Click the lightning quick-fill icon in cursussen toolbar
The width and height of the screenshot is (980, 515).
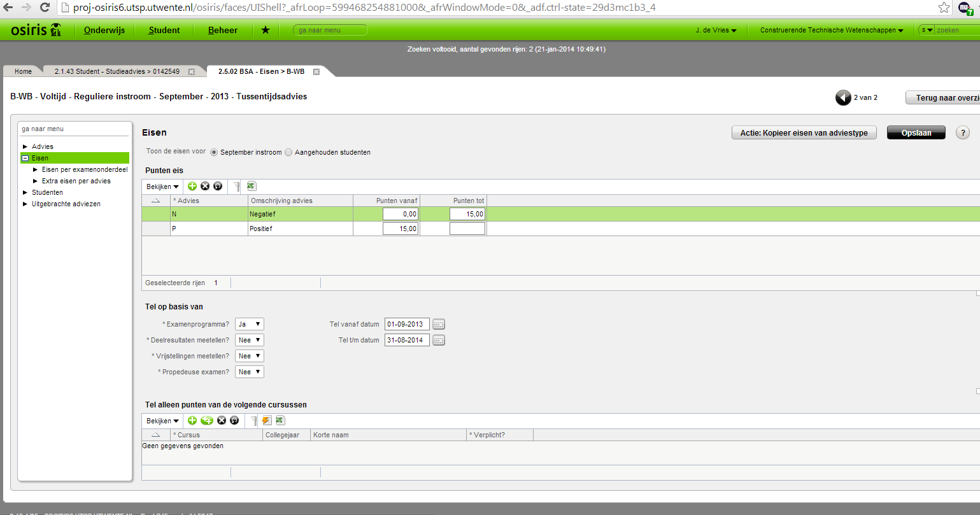coord(267,420)
